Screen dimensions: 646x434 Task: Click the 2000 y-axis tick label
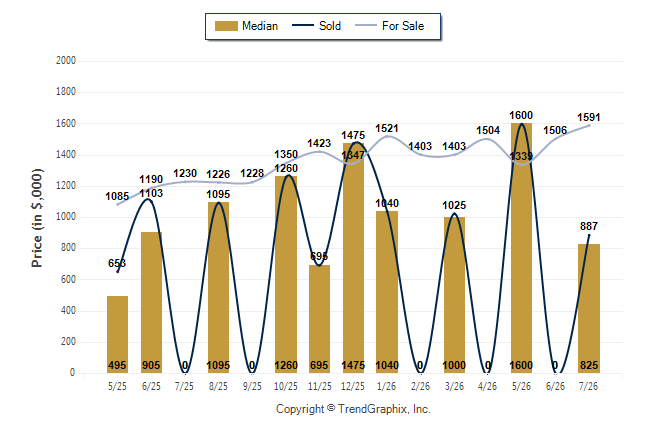pyautogui.click(x=66, y=61)
